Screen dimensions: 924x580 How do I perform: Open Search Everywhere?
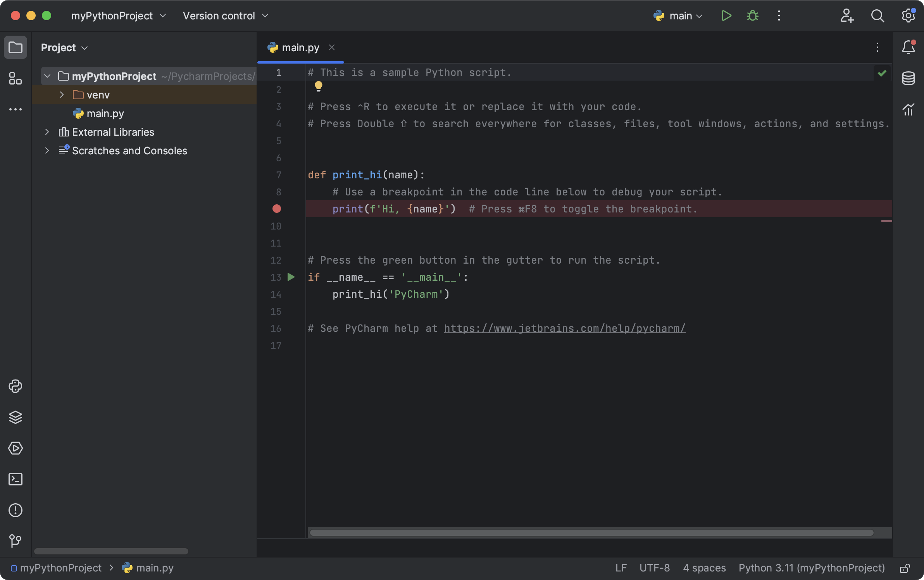(x=877, y=16)
